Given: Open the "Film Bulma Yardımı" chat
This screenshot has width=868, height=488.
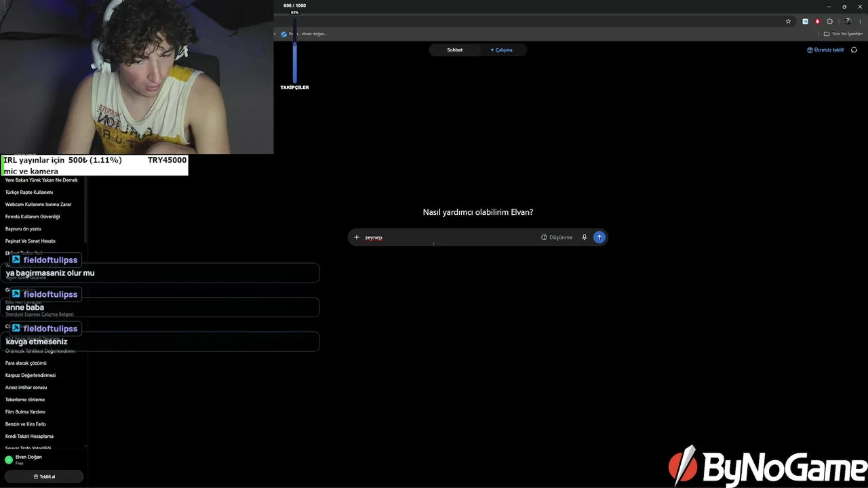Looking at the screenshot, I should (x=25, y=412).
